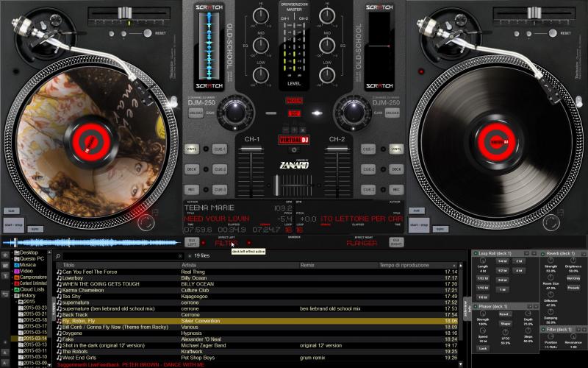Screen dimensions: 588x368
Task: Enable the Phaser effect power button
Action: pos(476,306)
